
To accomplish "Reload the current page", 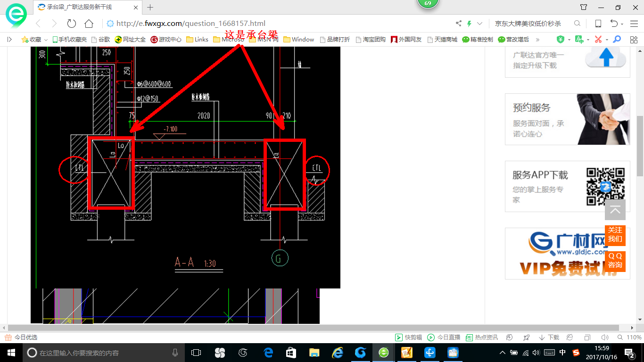I will tap(72, 24).
